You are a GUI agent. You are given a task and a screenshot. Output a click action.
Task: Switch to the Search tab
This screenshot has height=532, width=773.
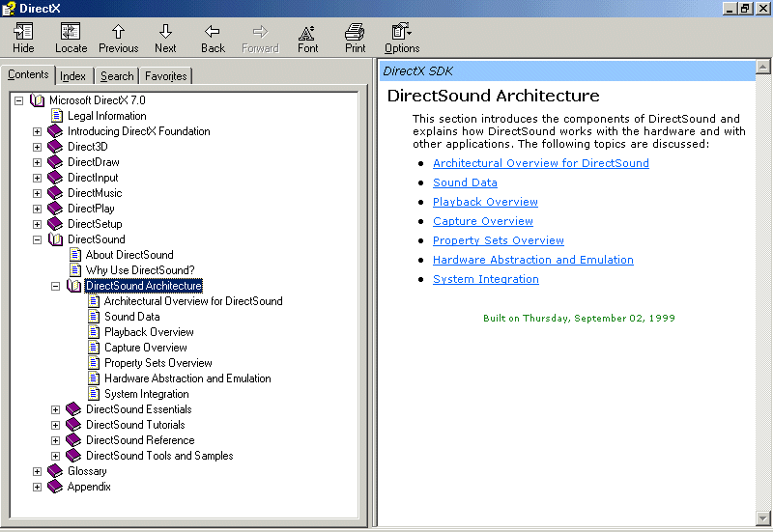click(117, 76)
